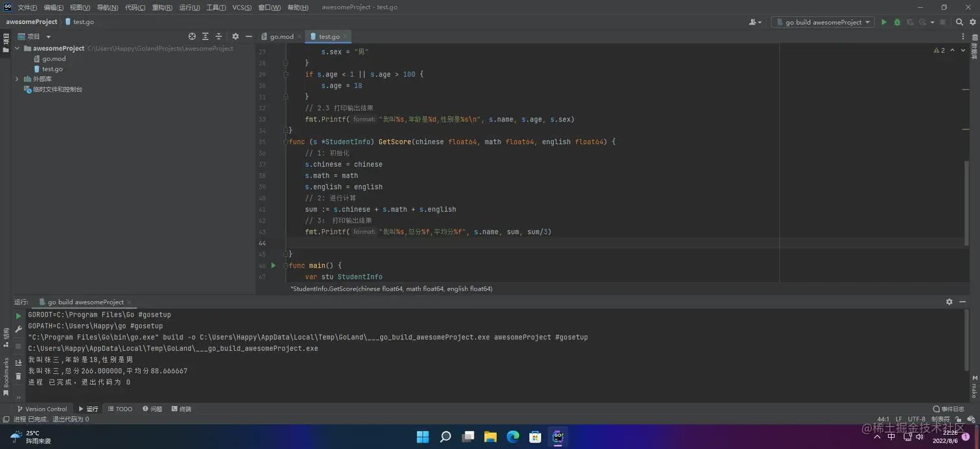Stop process square in Run panel

[18, 346]
